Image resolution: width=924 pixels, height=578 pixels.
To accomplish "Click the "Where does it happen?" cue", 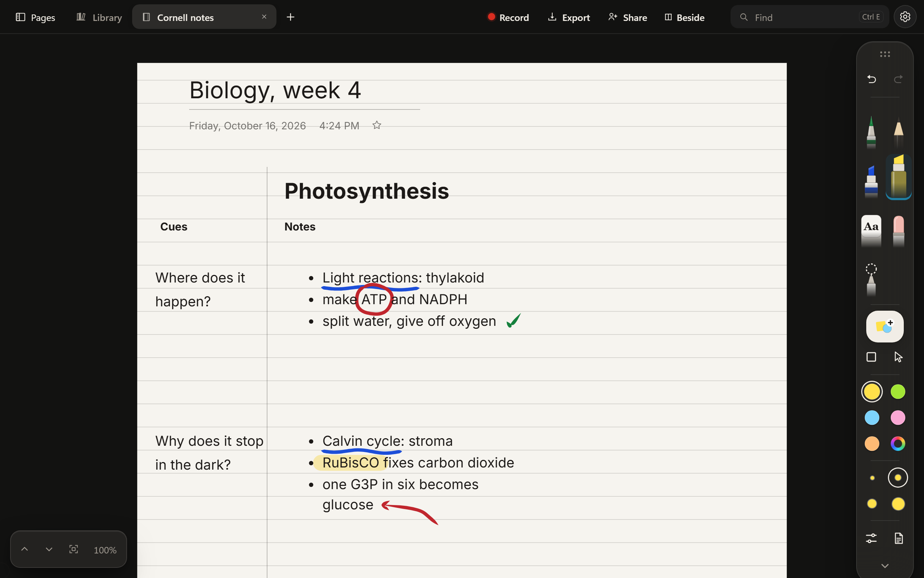I will (200, 289).
